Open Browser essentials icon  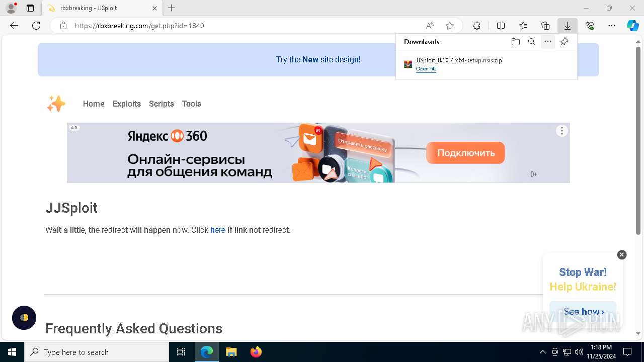point(590,26)
